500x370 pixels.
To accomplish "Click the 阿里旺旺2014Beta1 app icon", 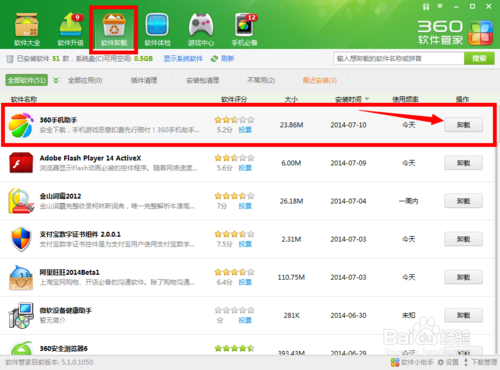I will point(21,277).
